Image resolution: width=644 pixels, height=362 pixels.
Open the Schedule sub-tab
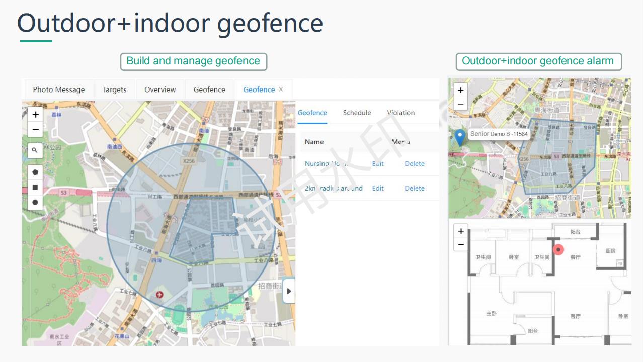click(357, 113)
